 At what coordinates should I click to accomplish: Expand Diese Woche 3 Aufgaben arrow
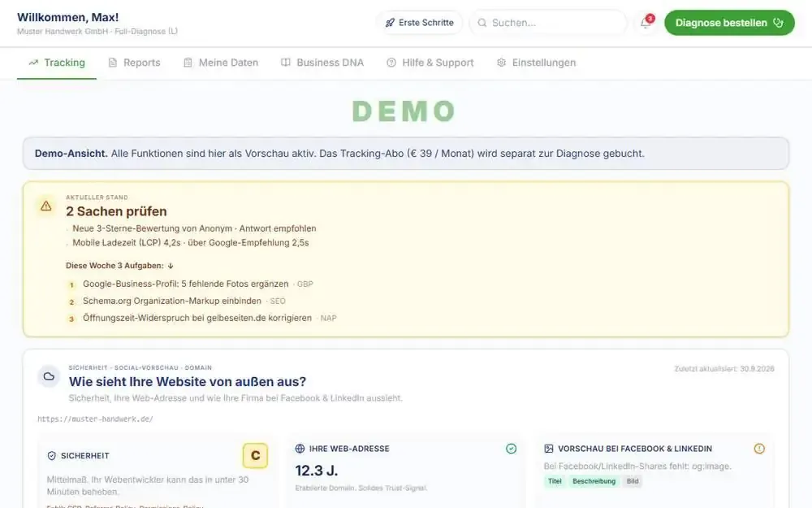[x=171, y=266]
